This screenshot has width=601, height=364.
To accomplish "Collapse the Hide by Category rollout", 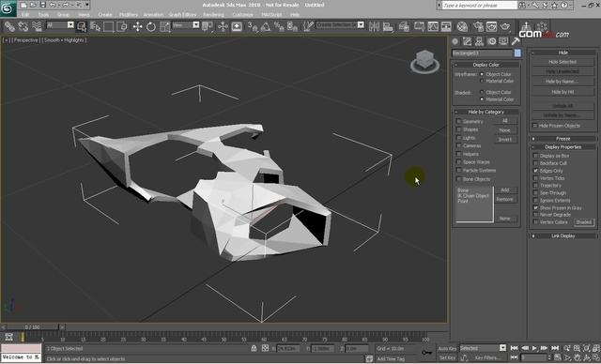I will pos(486,112).
